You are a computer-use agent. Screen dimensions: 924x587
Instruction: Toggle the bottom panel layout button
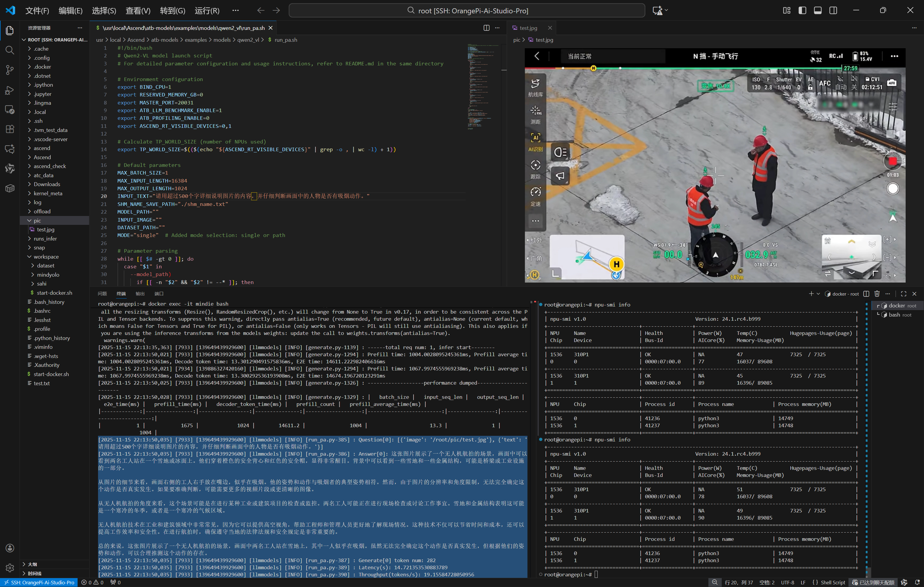click(817, 10)
